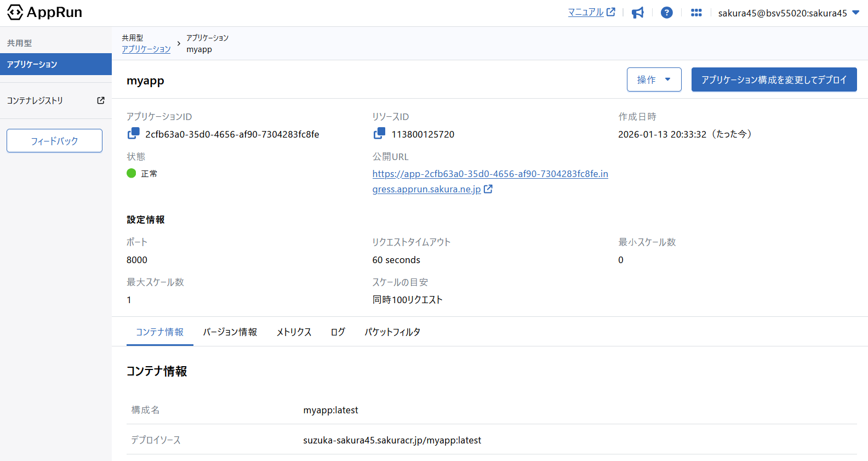Click アプリケーション構成を変更してデプロイ button
Viewport: 868px width, 461px height.
774,79
